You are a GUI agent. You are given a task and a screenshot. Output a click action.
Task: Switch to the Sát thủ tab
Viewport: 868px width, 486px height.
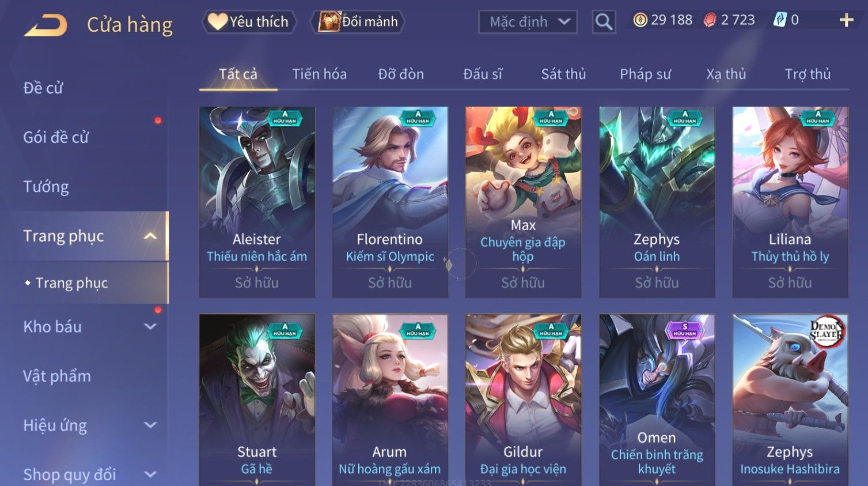[563, 74]
